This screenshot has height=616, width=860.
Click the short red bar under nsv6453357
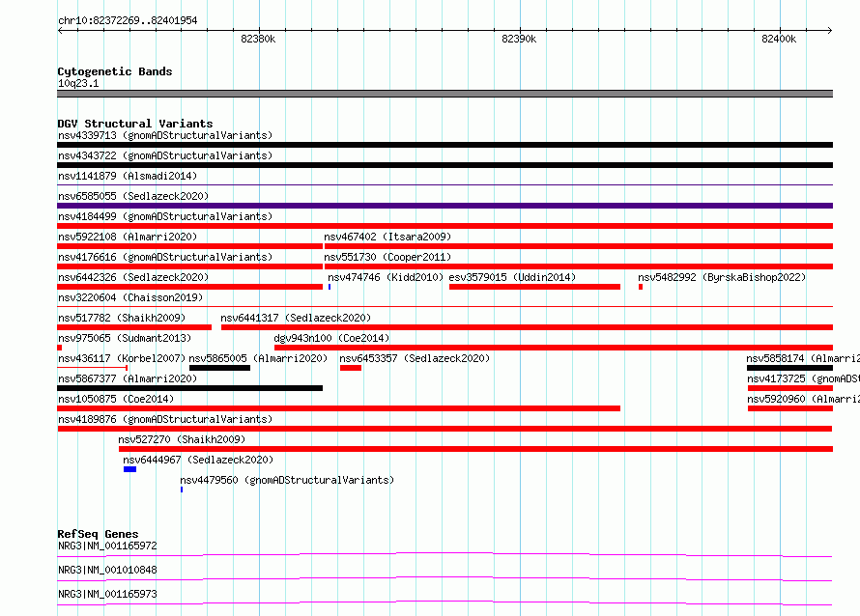click(351, 368)
